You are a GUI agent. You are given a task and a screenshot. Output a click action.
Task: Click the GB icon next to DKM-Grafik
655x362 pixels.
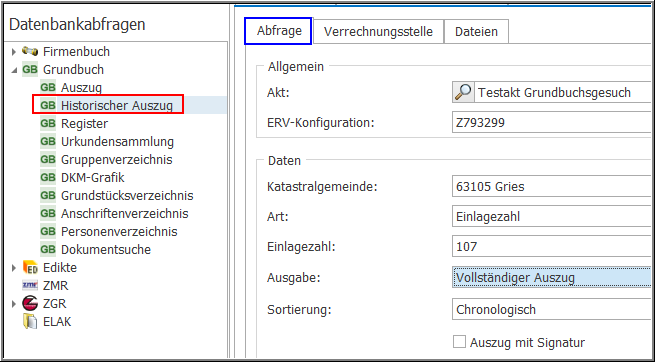click(48, 177)
